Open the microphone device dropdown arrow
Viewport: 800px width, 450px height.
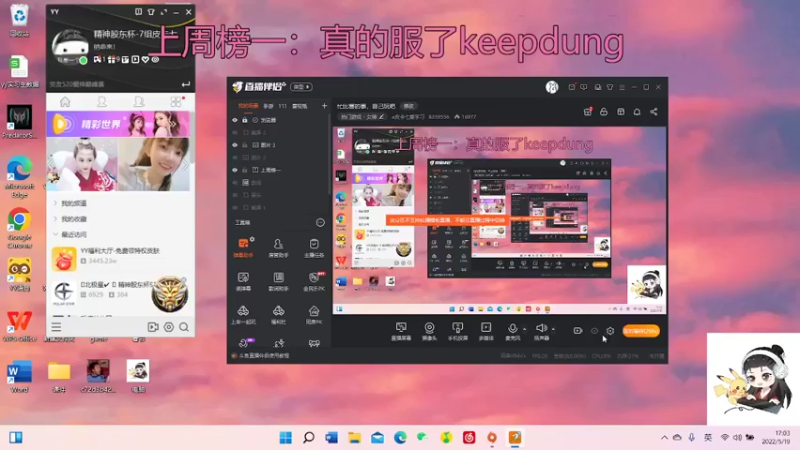coord(525,329)
